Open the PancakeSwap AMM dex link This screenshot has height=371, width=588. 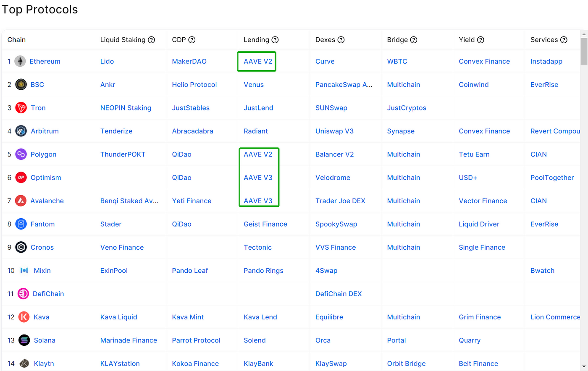[x=344, y=84]
